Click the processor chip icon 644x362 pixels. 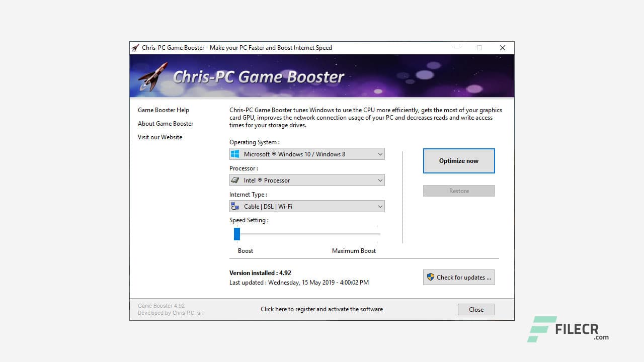[x=235, y=180]
